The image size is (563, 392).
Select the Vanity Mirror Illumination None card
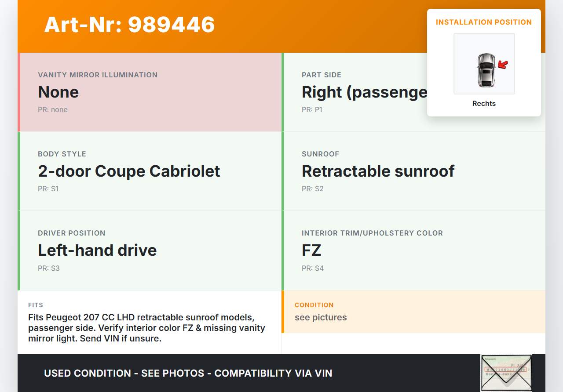pos(150,92)
